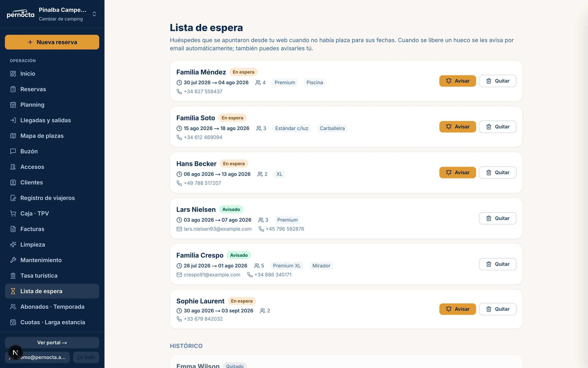Viewport: 588px width, 368px height.
Task: Click the Mirador tag
Action: tap(321, 266)
